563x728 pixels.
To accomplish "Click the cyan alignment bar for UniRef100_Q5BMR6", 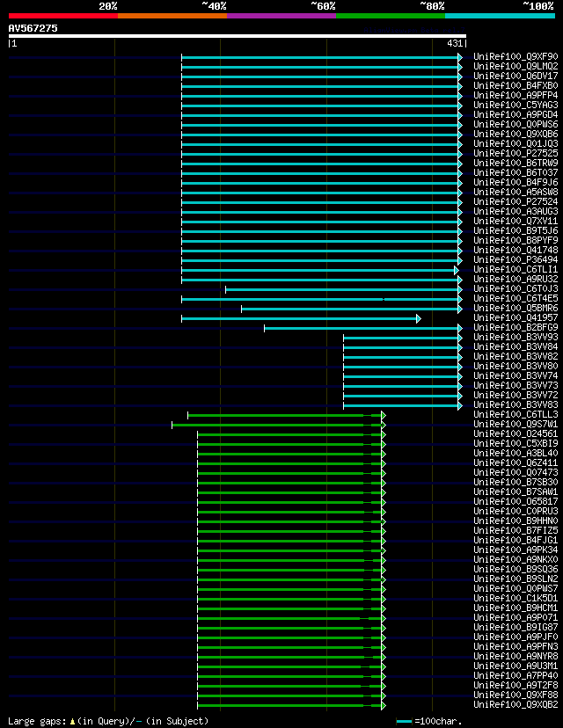I will (x=352, y=309).
